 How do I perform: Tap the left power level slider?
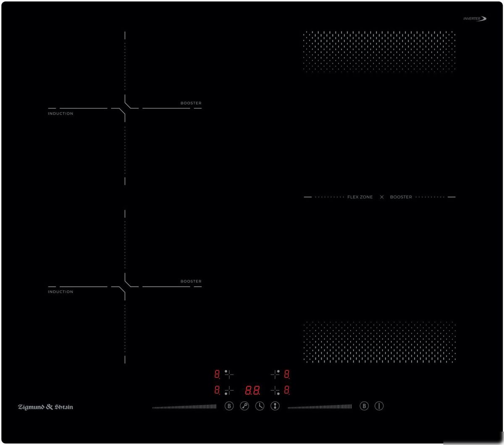184,406
